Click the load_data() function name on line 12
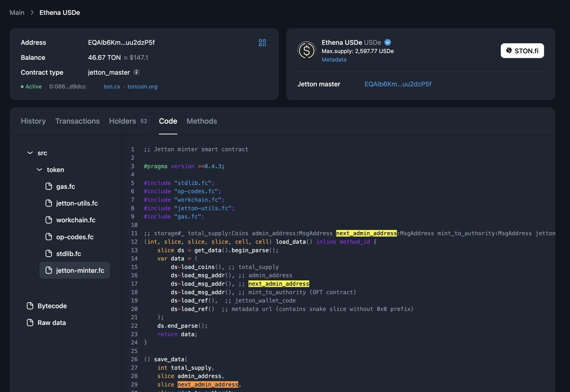The height and width of the screenshot is (392, 570). point(294,242)
